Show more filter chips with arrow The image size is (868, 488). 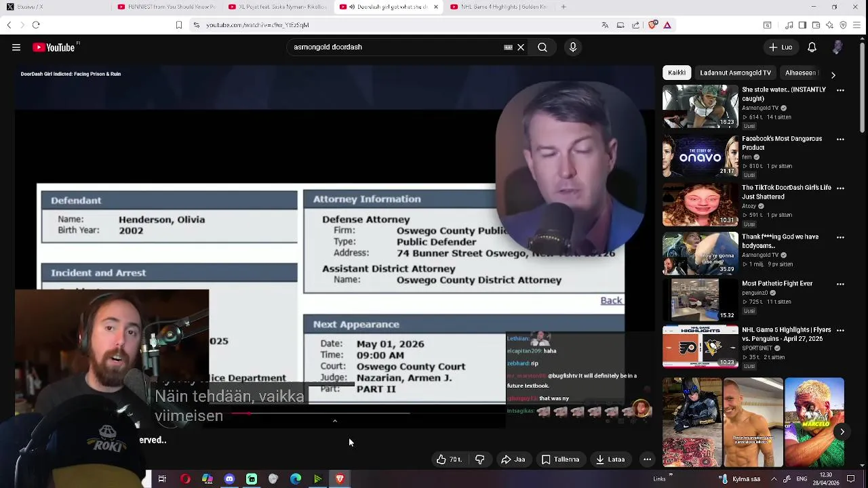[x=833, y=75]
